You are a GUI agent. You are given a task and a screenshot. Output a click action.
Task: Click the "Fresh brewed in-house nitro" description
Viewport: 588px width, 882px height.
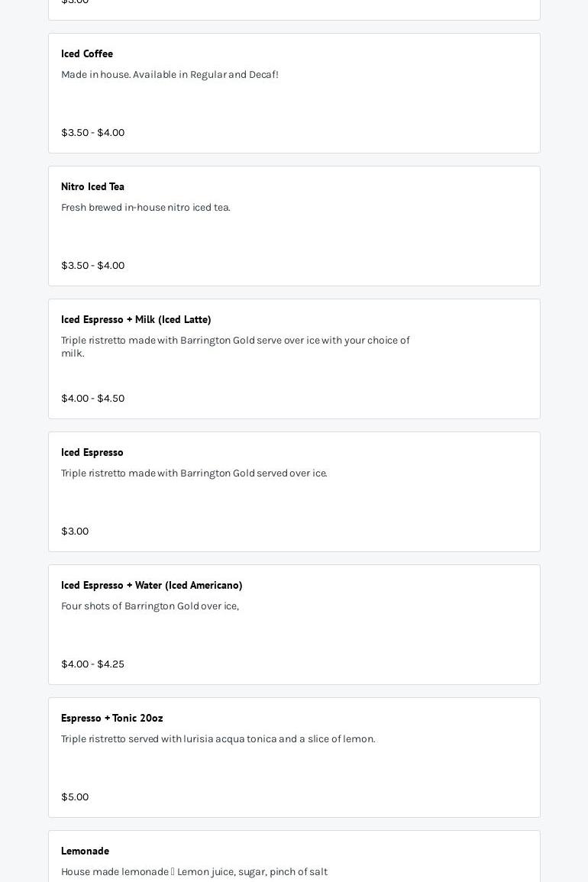(x=145, y=207)
